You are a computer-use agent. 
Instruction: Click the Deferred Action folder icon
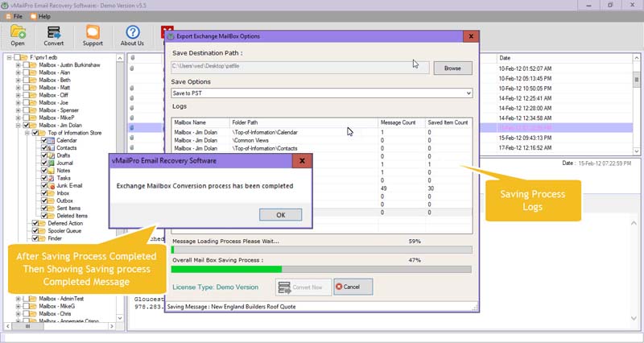tap(43, 224)
